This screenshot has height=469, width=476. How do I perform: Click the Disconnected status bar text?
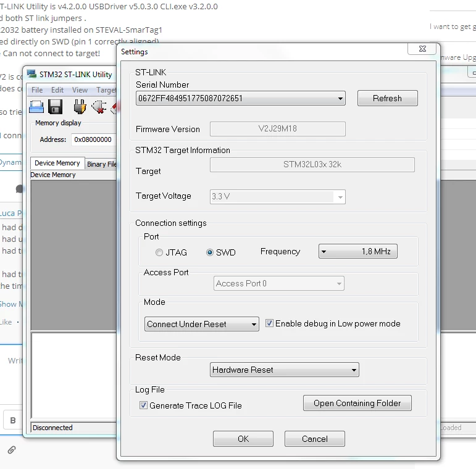coord(52,428)
